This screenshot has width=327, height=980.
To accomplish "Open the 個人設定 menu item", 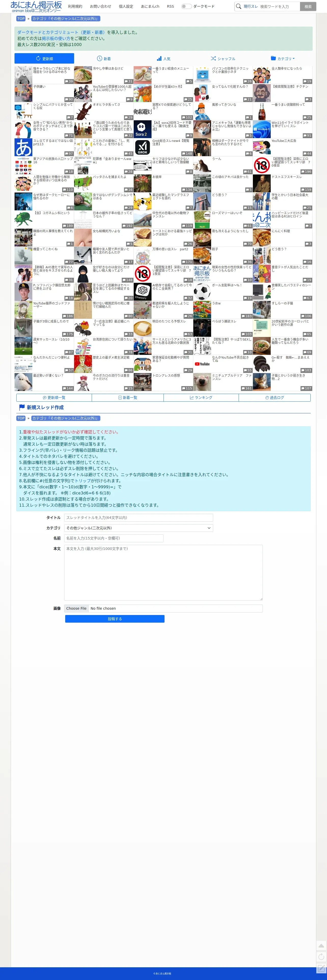I will [x=126, y=6].
